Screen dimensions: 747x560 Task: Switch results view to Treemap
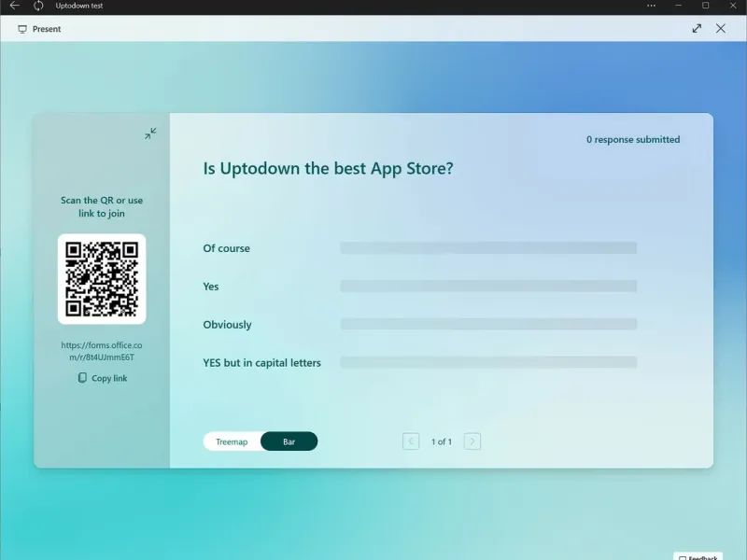pyautogui.click(x=232, y=441)
